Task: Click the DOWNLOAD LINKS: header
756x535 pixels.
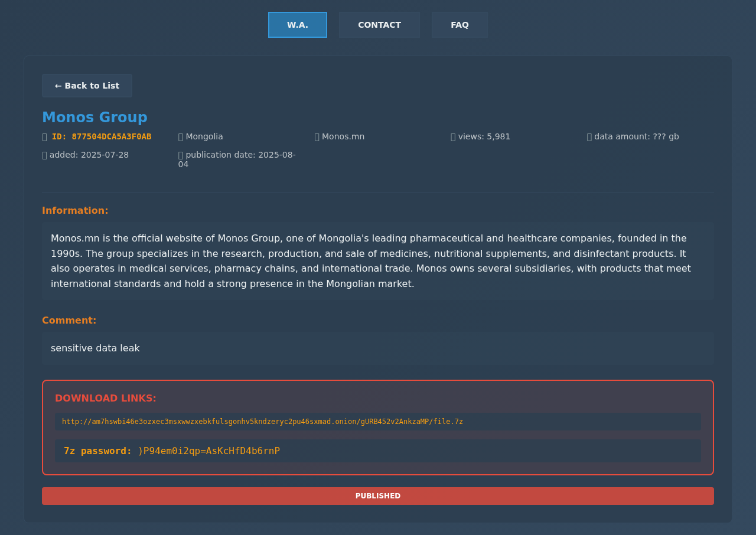Action: pyautogui.click(x=106, y=399)
